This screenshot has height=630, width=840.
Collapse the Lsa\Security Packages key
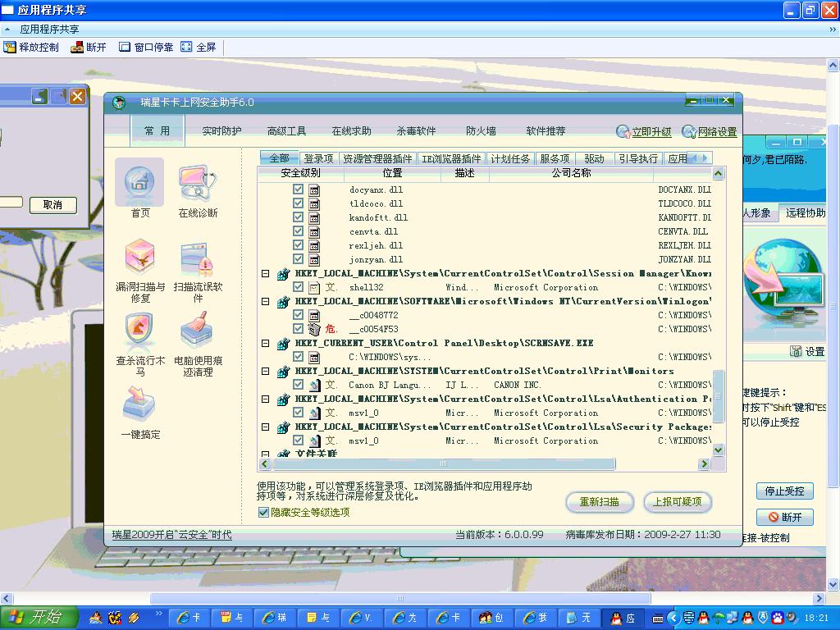(x=265, y=427)
